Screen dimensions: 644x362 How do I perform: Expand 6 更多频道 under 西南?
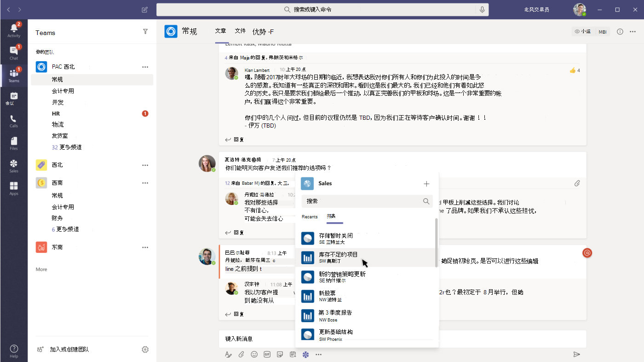65,229
